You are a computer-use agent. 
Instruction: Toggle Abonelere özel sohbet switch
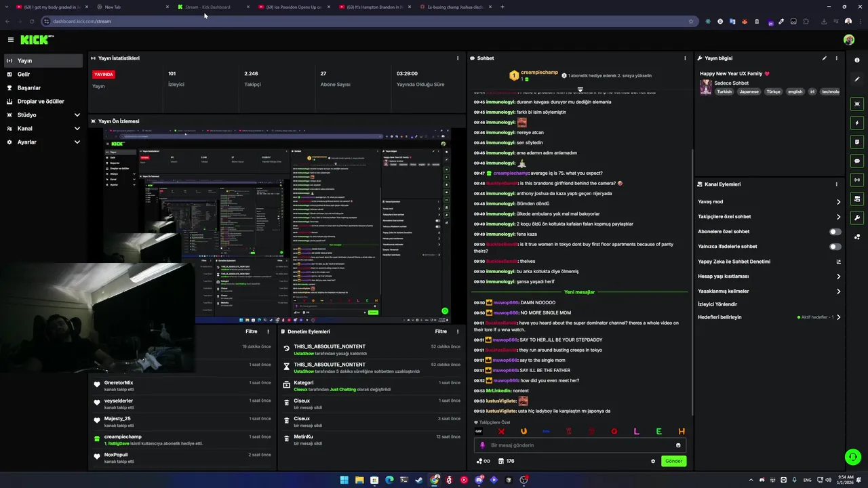tap(835, 232)
